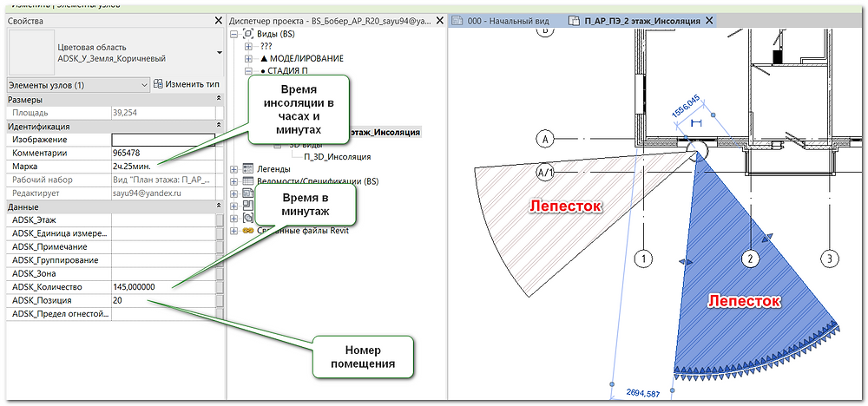The height and width of the screenshot is (406, 868).
Task: Select the bold этаж_Инсоляция view item
Action: click(x=385, y=133)
